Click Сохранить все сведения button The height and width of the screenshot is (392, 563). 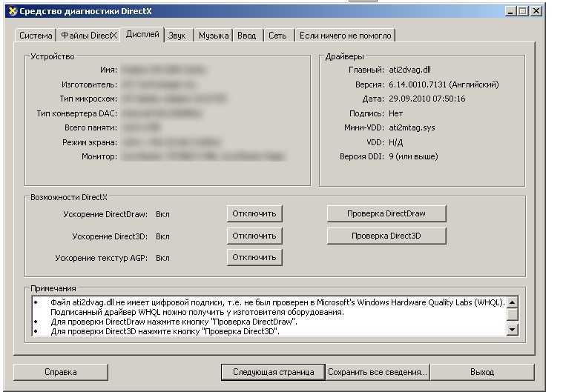coord(378,372)
